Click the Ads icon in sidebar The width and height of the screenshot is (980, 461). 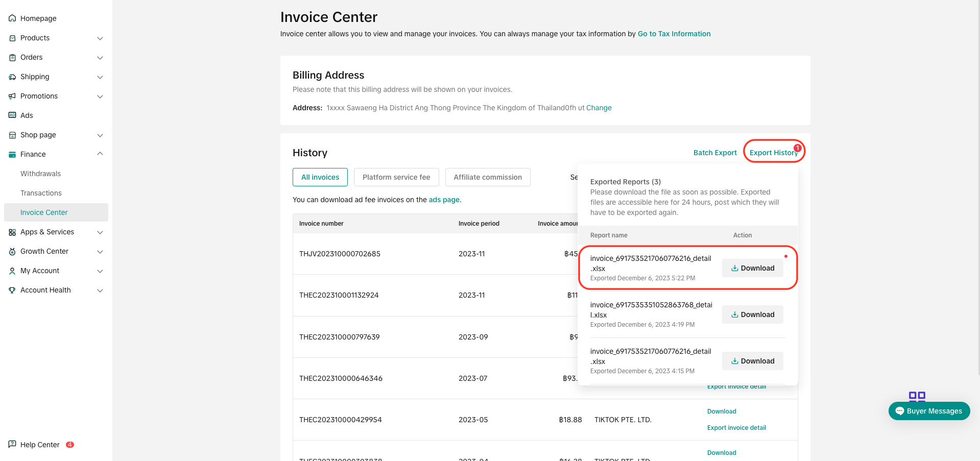(x=12, y=115)
